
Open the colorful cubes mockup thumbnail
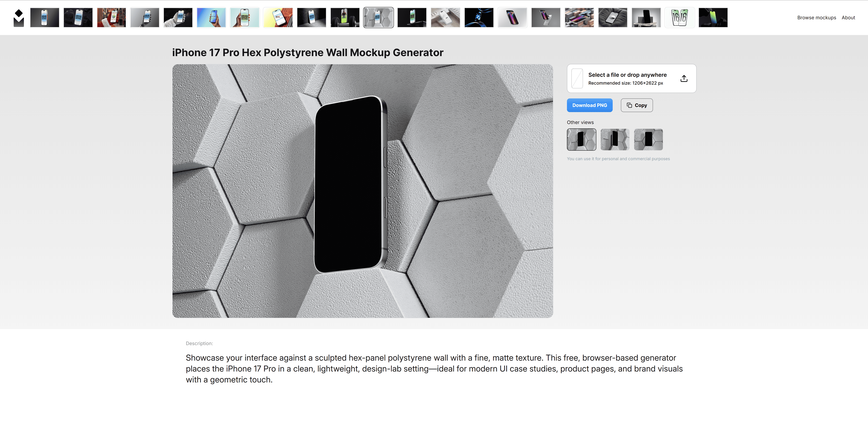pos(579,18)
